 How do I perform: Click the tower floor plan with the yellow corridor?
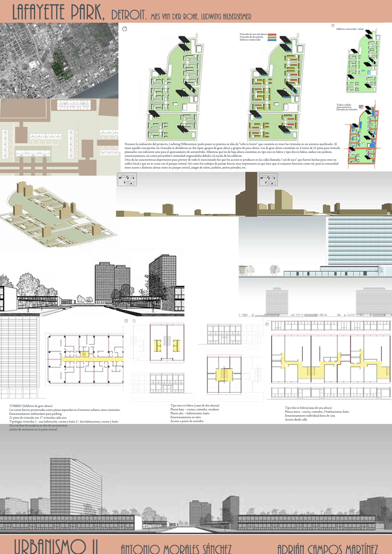[84, 359]
